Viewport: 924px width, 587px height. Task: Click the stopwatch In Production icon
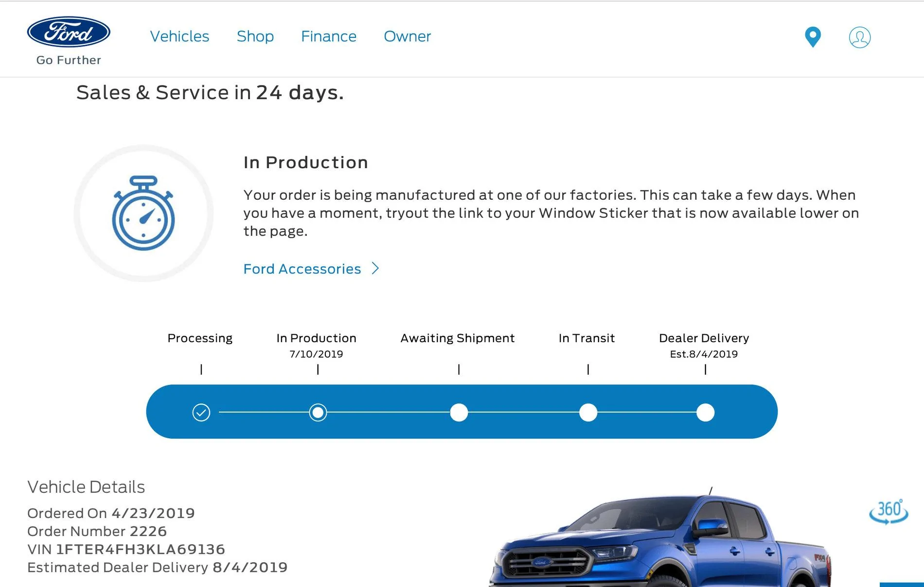pyautogui.click(x=143, y=213)
